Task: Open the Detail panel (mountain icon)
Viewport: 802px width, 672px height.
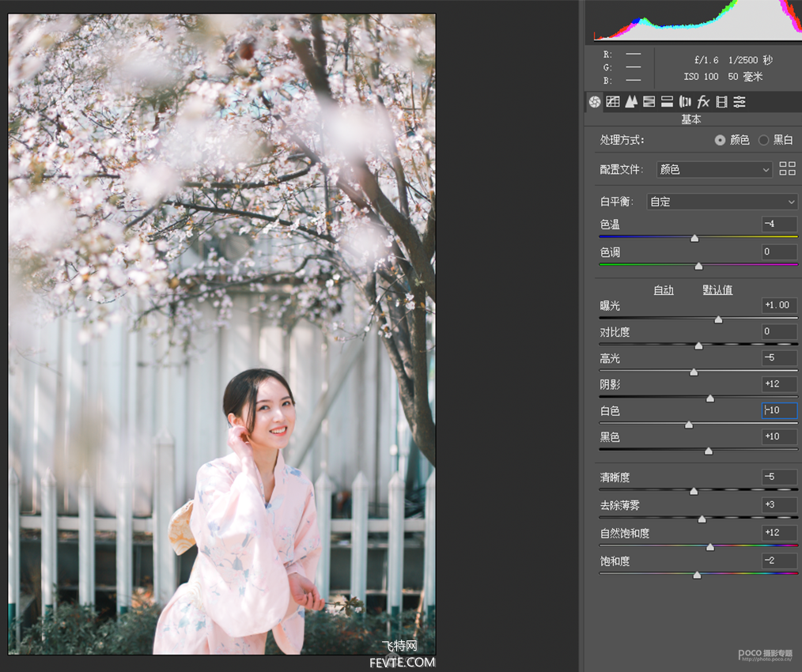Action: [630, 102]
